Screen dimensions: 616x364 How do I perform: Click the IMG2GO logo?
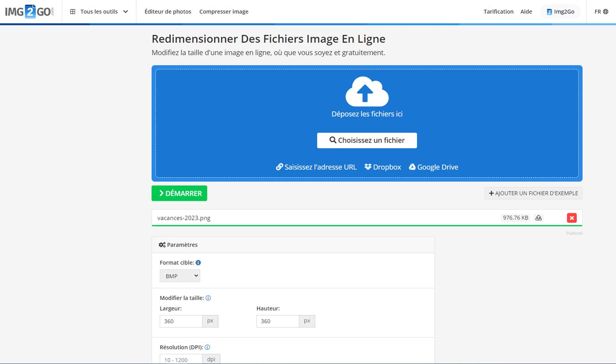[29, 12]
